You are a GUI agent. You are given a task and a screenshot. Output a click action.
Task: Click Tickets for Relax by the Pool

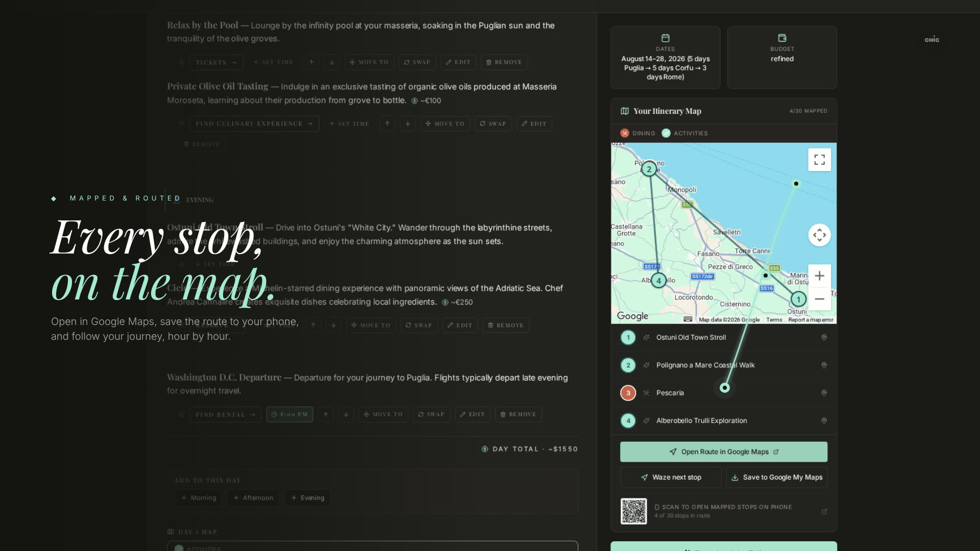pos(216,62)
